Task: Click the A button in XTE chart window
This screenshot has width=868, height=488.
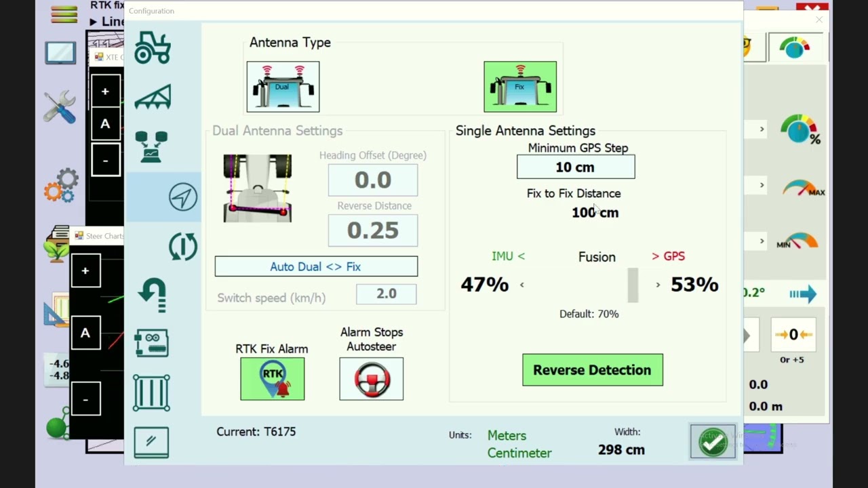Action: coord(105,124)
